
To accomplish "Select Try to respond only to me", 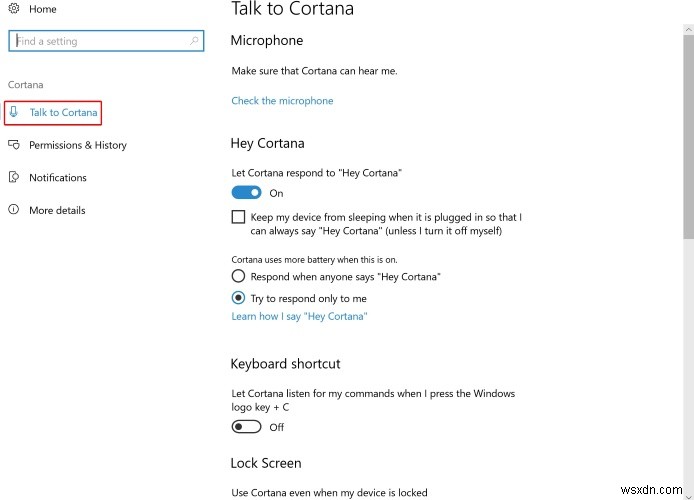I will pos(238,298).
